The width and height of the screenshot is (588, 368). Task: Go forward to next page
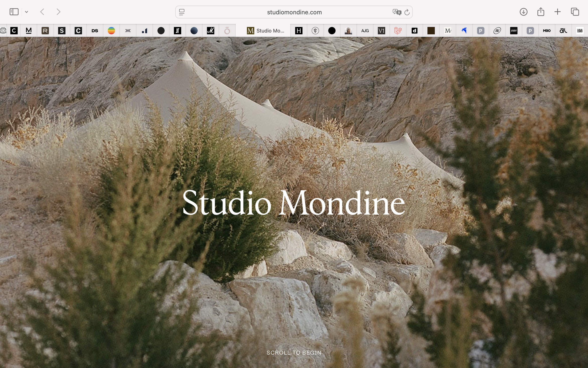click(x=58, y=12)
